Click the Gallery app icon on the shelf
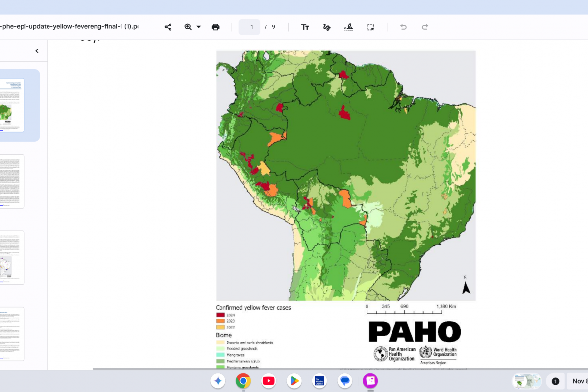 click(370, 381)
